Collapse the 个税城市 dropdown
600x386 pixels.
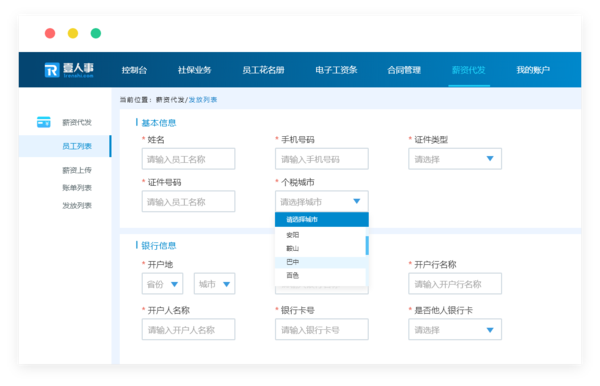tap(321, 201)
